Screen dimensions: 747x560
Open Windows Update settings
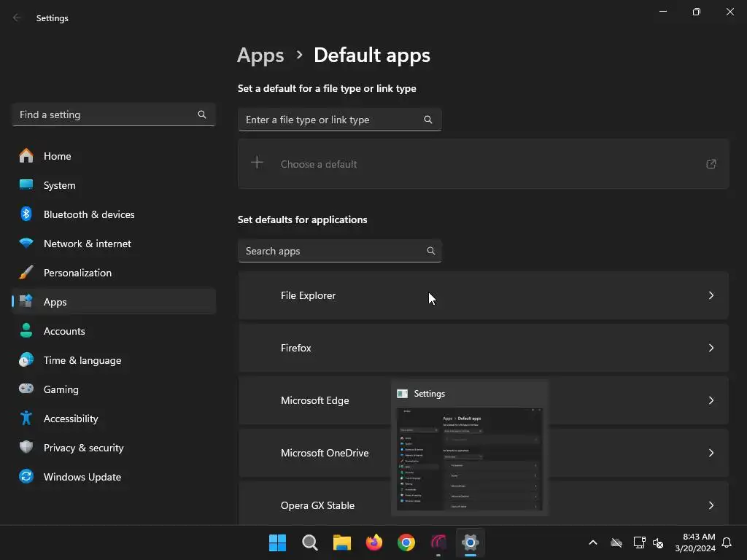pos(113,477)
